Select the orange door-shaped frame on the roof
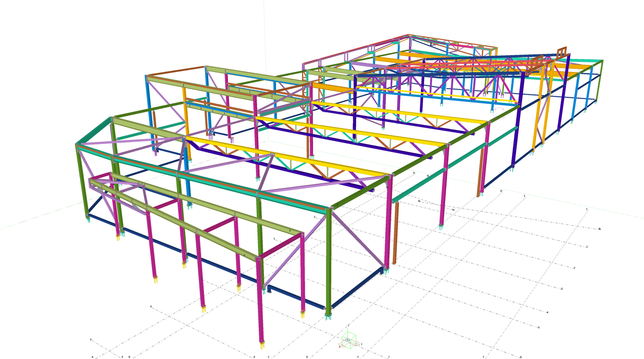This screenshot has width=644, height=359. pos(561,51)
